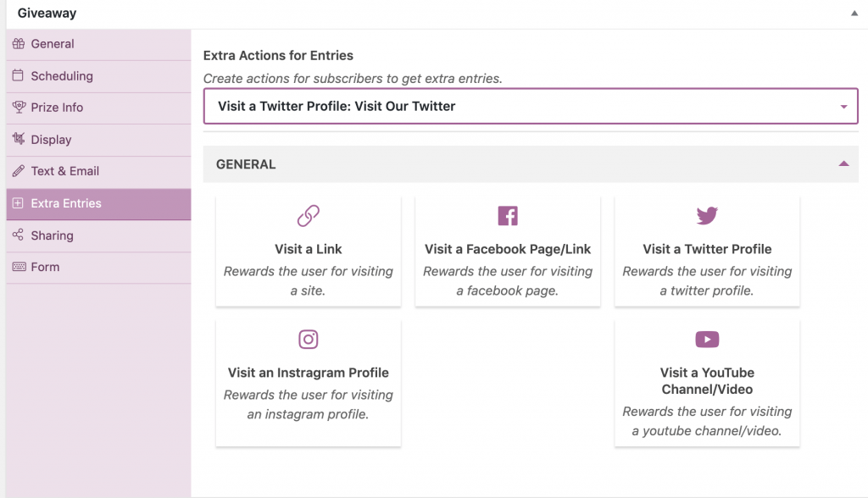Collapse the GENERAL section arrow
The image size is (868, 498).
tap(843, 163)
